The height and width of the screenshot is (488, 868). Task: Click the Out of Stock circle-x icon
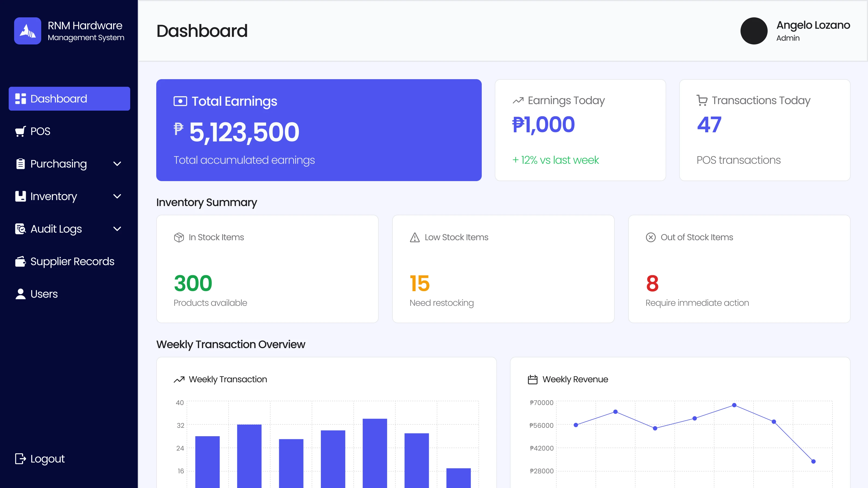point(651,237)
